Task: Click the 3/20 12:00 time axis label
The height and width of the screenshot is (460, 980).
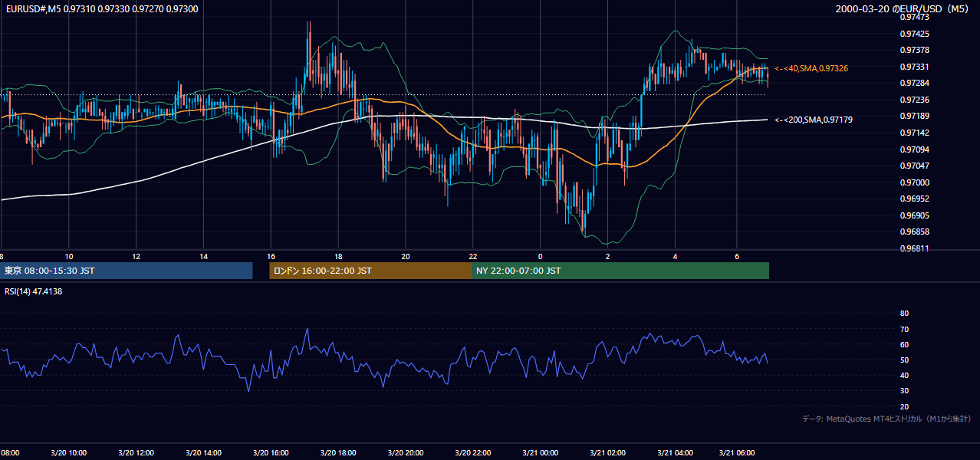Action: (x=136, y=453)
